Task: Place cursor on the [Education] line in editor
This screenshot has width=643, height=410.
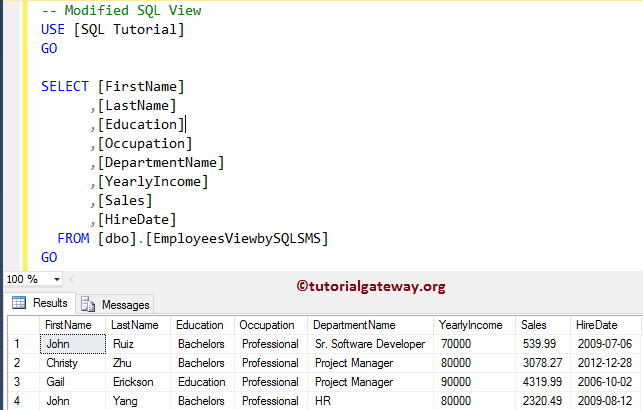Action: 140,124
